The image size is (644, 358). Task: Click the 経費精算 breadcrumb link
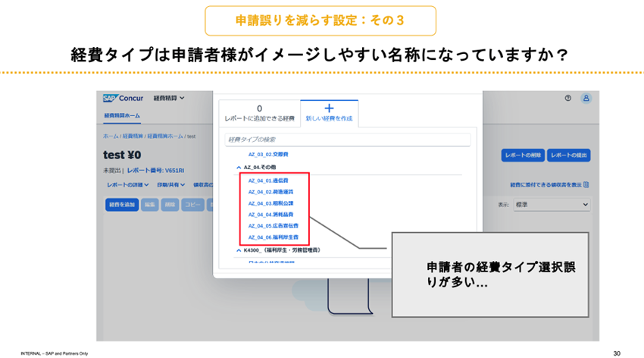pos(133,137)
